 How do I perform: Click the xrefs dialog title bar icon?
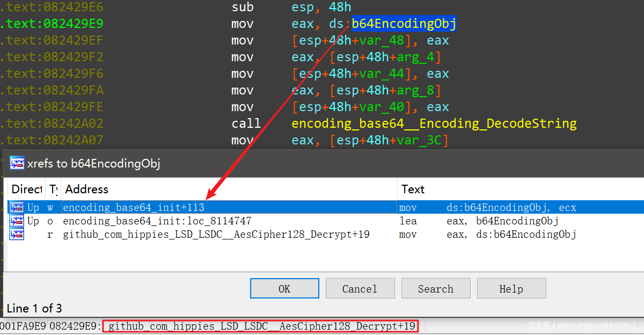click(17, 163)
